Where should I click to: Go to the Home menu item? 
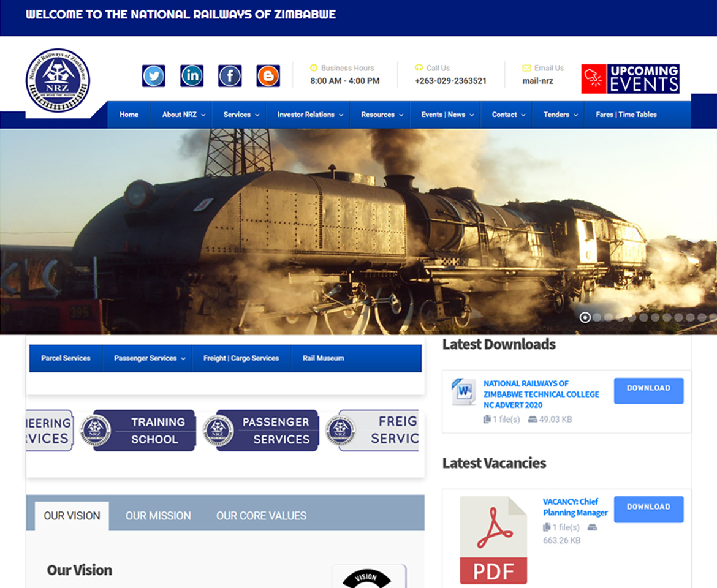(129, 115)
